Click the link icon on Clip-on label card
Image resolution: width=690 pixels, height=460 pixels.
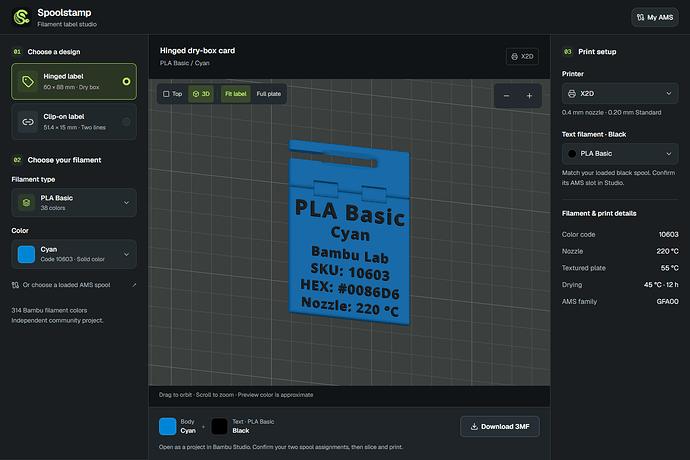click(x=28, y=122)
